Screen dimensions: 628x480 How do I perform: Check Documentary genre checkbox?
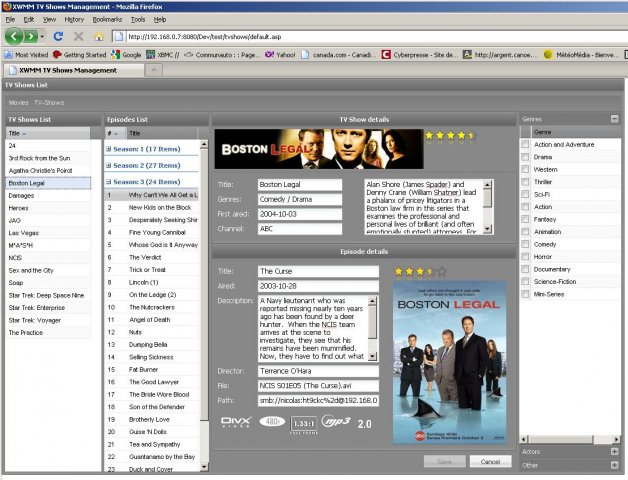[525, 269]
